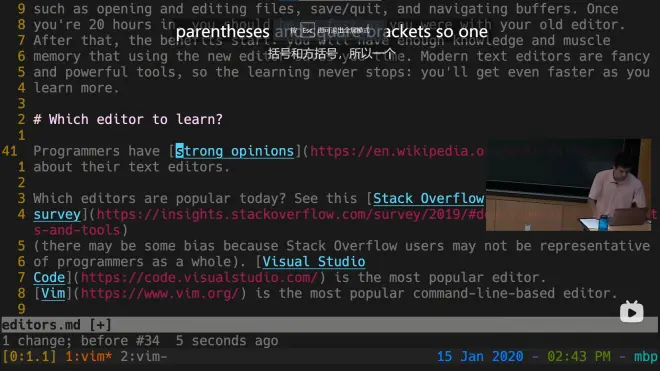Click 'is the most popular command-line-based editor.'

click(436, 293)
